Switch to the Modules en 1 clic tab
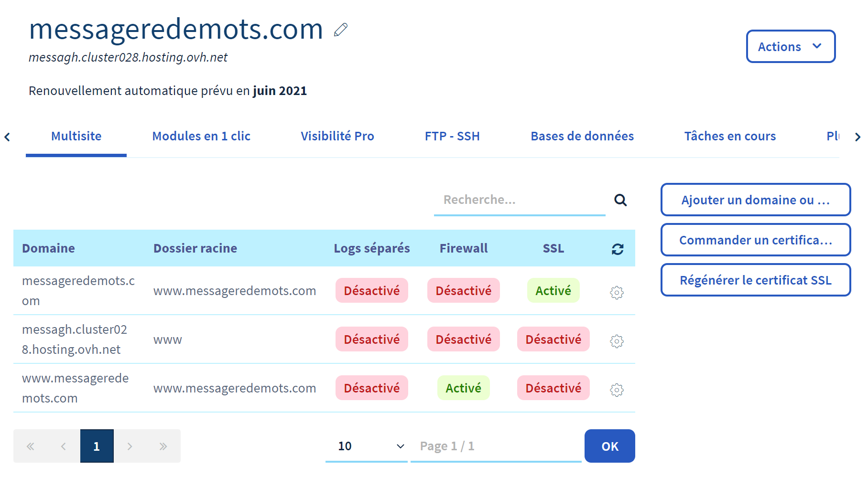This screenshot has width=868, height=477. pos(201,137)
